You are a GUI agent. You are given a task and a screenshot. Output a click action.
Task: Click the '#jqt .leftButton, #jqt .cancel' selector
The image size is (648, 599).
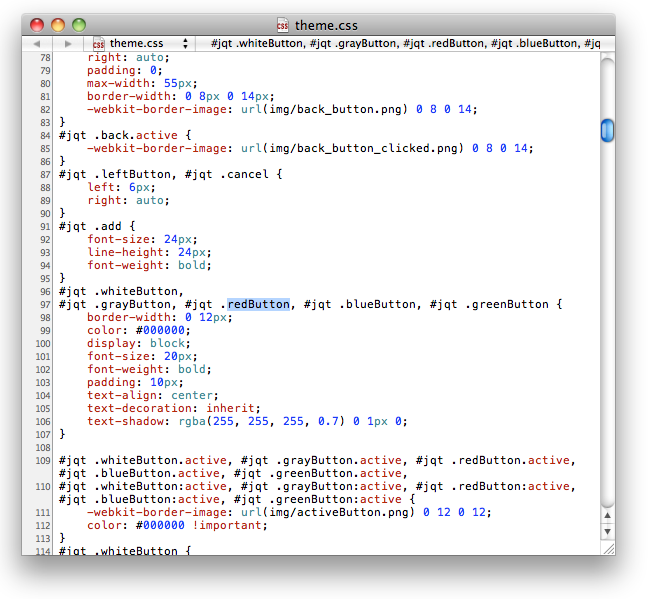164,174
